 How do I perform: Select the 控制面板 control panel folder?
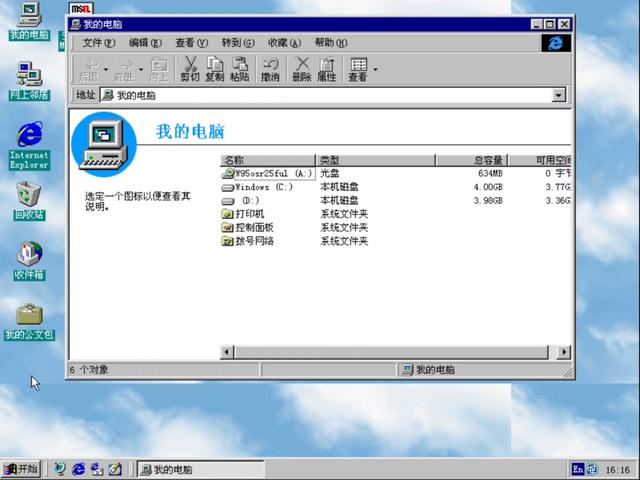(x=248, y=227)
